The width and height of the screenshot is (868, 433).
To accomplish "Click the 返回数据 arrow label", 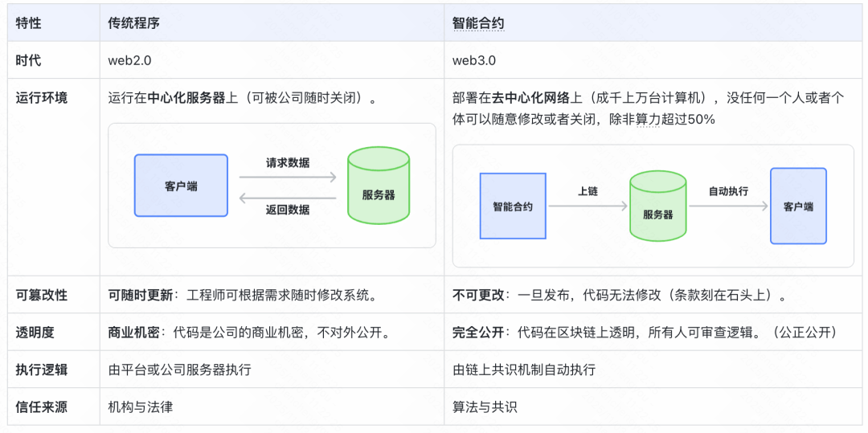I will click(x=288, y=210).
